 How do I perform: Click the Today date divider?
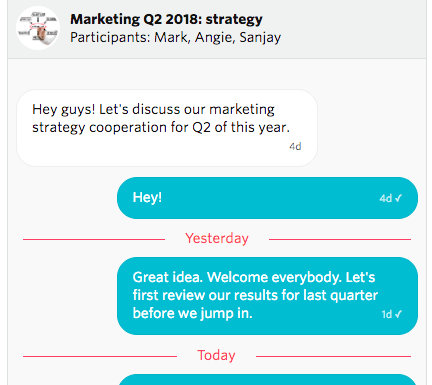click(x=216, y=355)
